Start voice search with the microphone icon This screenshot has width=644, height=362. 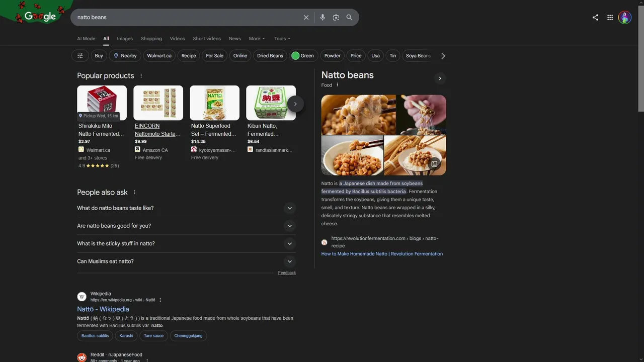coord(323,17)
